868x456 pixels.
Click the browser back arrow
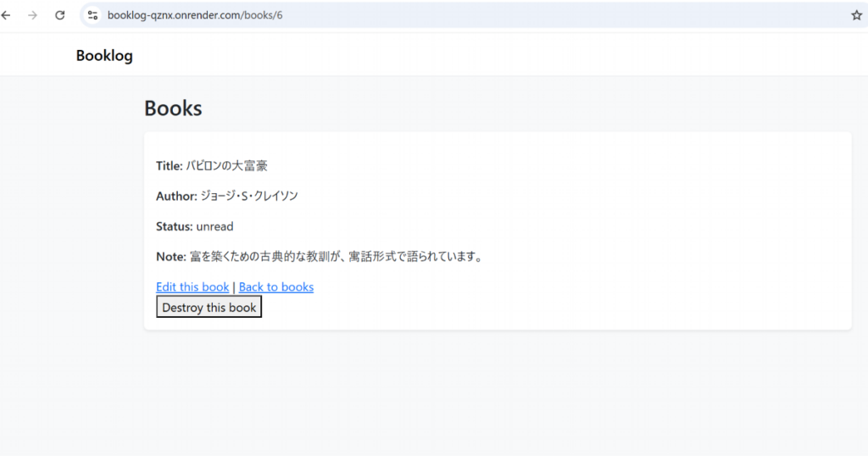point(7,15)
